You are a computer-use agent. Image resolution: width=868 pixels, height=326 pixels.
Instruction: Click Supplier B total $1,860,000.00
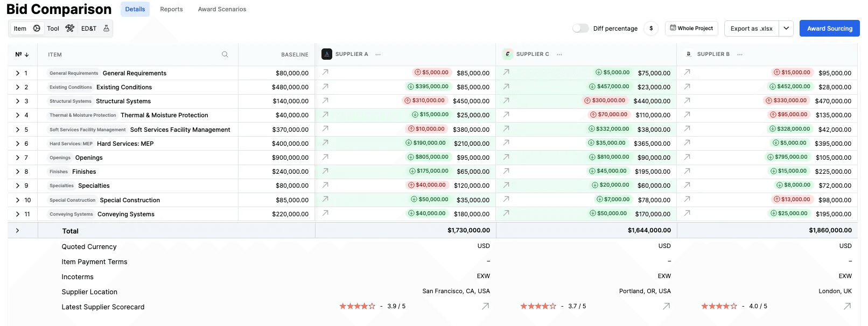[830, 230]
